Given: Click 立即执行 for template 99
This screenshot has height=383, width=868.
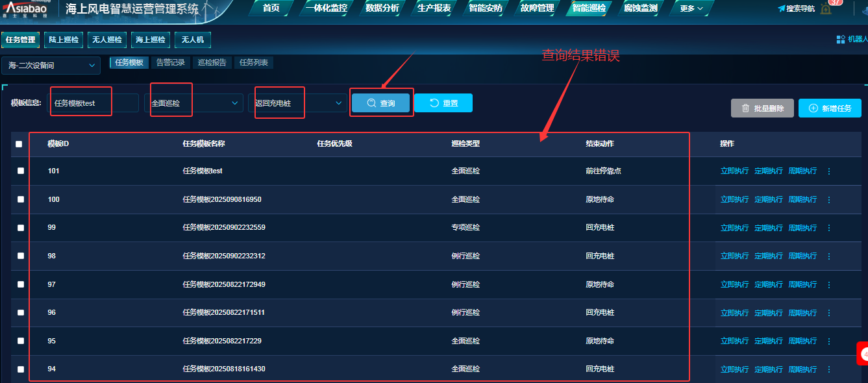Looking at the screenshot, I should coord(734,228).
